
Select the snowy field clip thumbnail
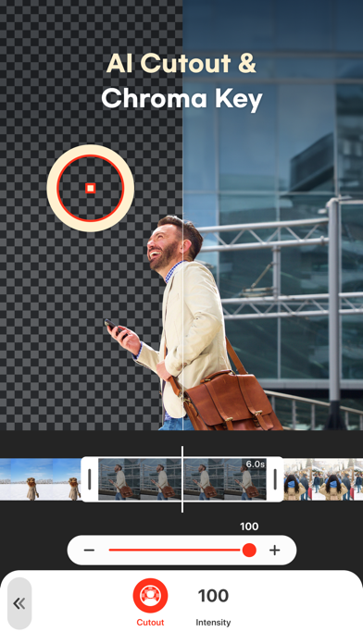41,479
